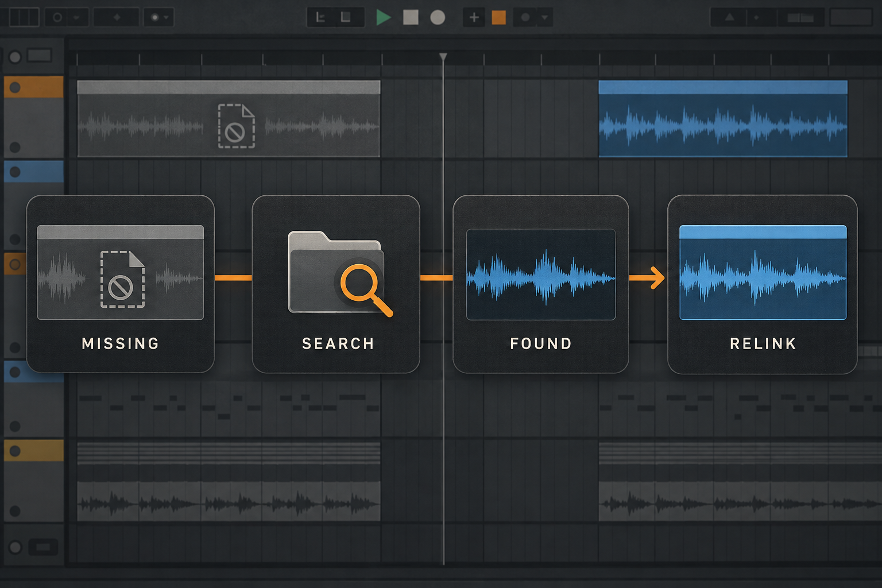The height and width of the screenshot is (588, 882).
Task: Select the yellow bottom track header
Action: (x=34, y=451)
